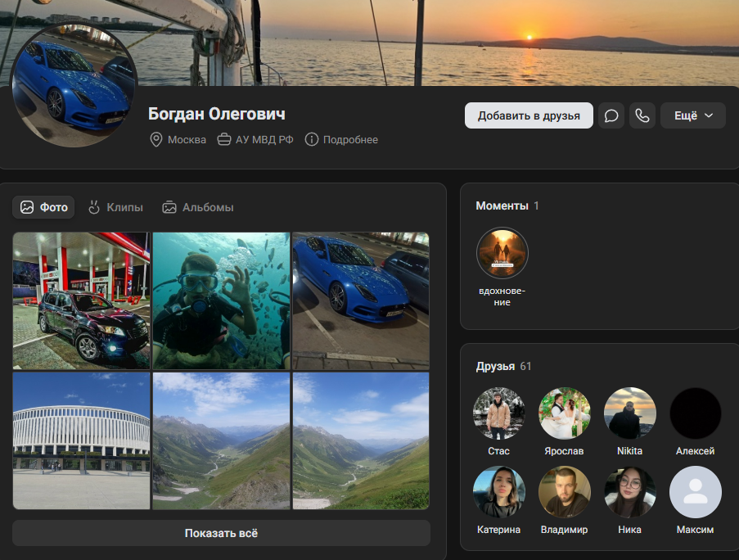Viewport: 739px width, 560px height.
Task: Open the Моменты section heading
Action: [x=500, y=205]
